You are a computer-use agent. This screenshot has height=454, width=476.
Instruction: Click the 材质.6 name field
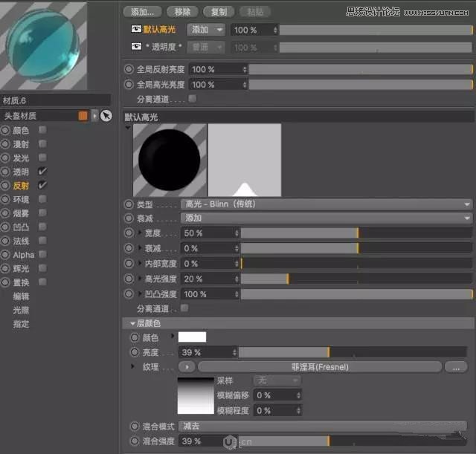point(56,100)
